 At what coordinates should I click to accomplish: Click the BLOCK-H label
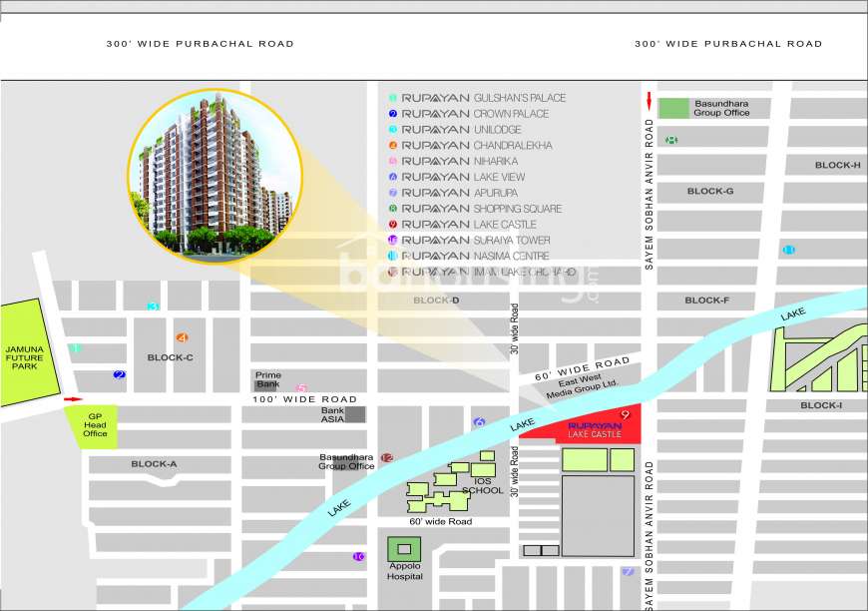[837, 165]
